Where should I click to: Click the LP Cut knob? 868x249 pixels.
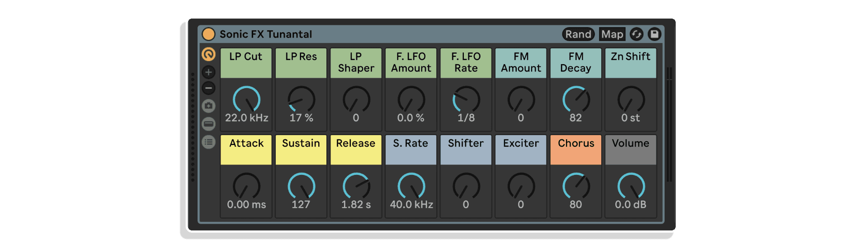pos(246,99)
